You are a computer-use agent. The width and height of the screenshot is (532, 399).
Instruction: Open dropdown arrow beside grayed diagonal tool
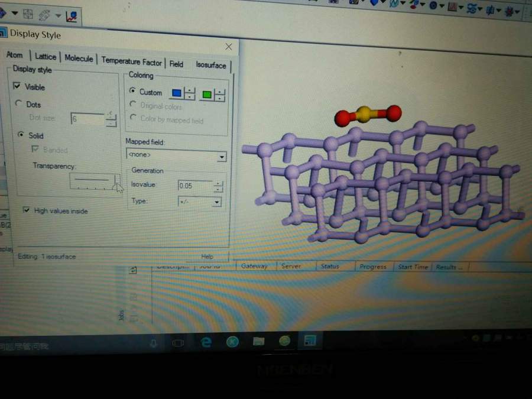coord(58,15)
